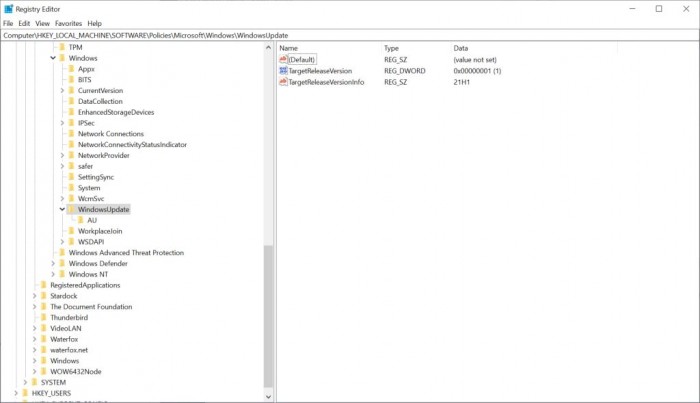Click the Appx folder icon

[71, 69]
